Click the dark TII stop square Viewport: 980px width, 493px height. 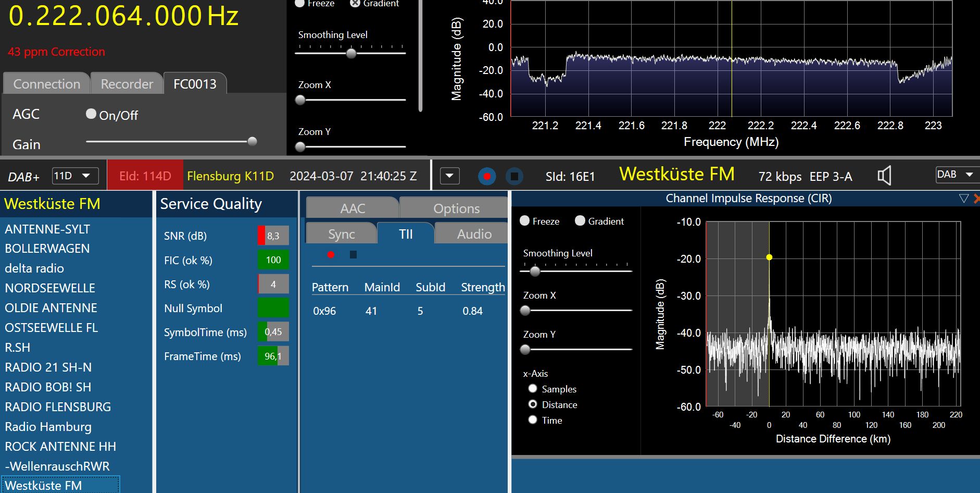(x=353, y=254)
